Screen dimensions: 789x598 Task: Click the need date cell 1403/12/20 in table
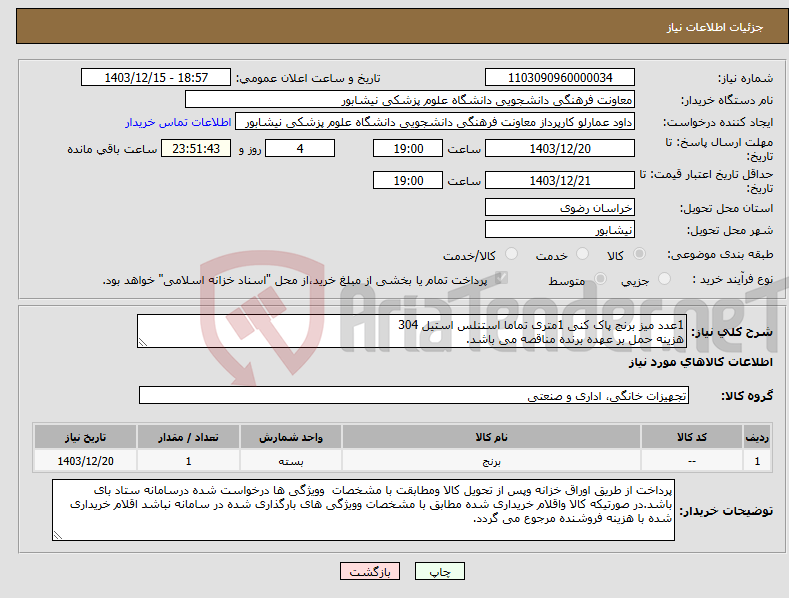[x=85, y=461]
